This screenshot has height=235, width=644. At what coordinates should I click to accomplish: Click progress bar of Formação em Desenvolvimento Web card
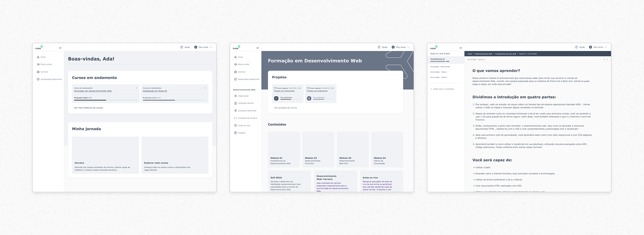[106, 100]
